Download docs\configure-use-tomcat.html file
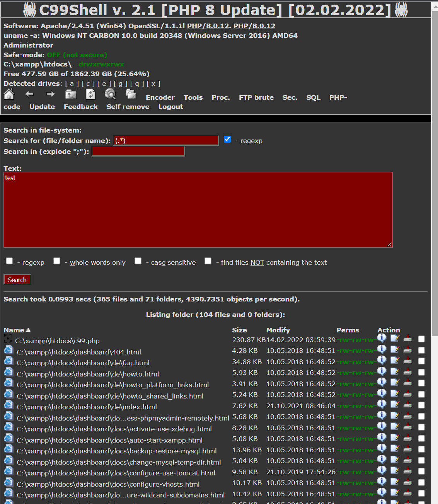Viewport: 438px width, 504px height. 407,470
